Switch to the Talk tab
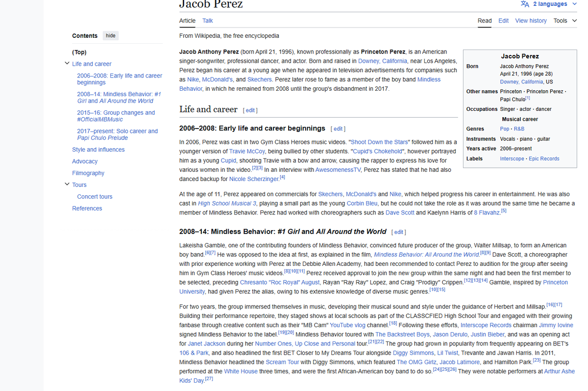The width and height of the screenshot is (588, 391). (x=208, y=21)
